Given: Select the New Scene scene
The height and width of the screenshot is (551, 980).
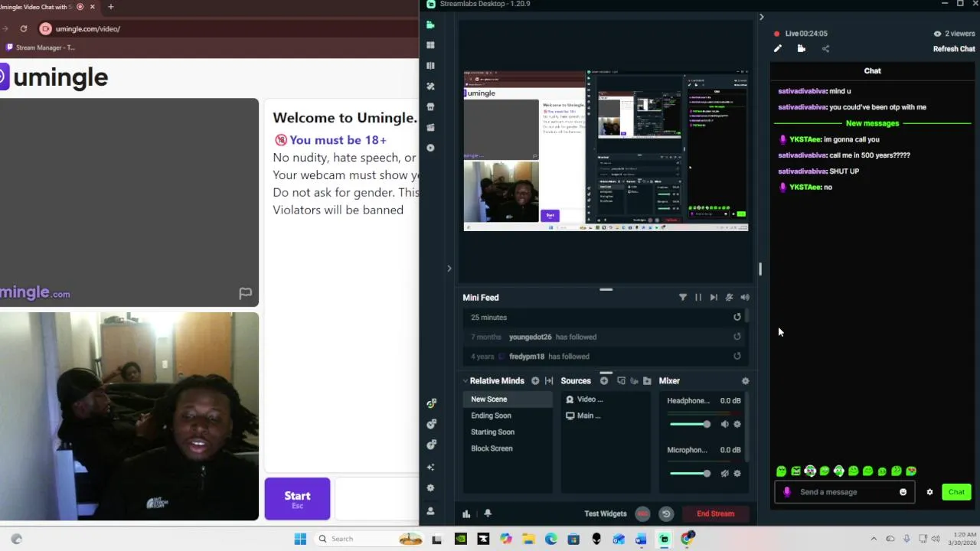Looking at the screenshot, I should [508, 399].
